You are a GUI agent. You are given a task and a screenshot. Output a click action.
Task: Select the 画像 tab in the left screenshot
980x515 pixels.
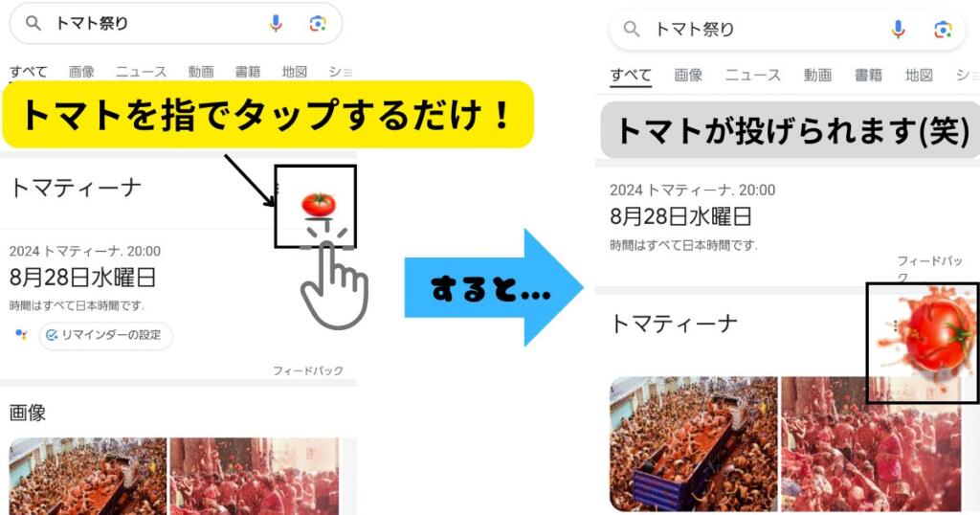[x=81, y=72]
